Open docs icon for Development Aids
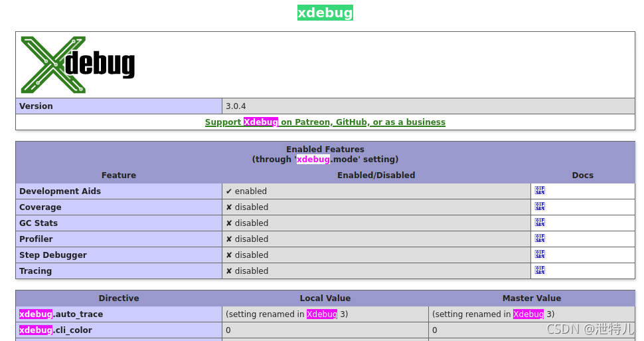 (x=540, y=191)
